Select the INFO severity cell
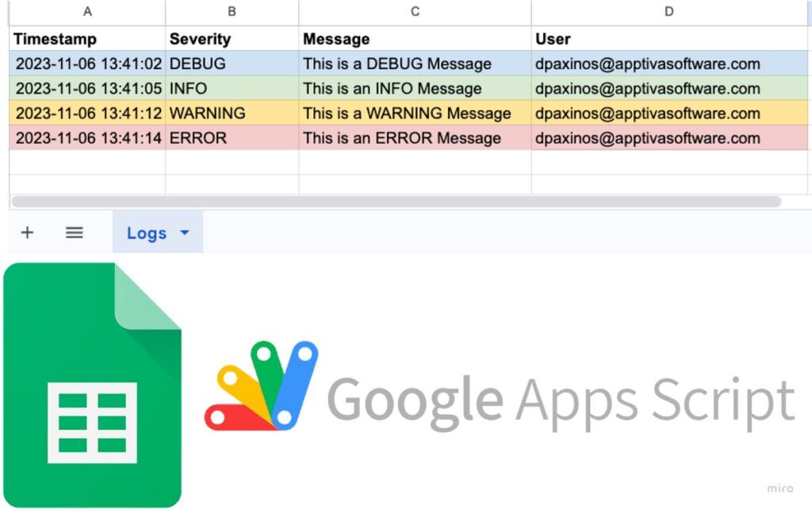812x511 pixels. point(232,89)
